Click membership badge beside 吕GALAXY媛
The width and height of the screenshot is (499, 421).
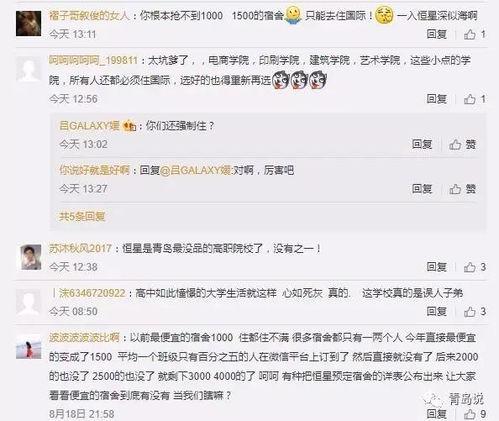129,126
